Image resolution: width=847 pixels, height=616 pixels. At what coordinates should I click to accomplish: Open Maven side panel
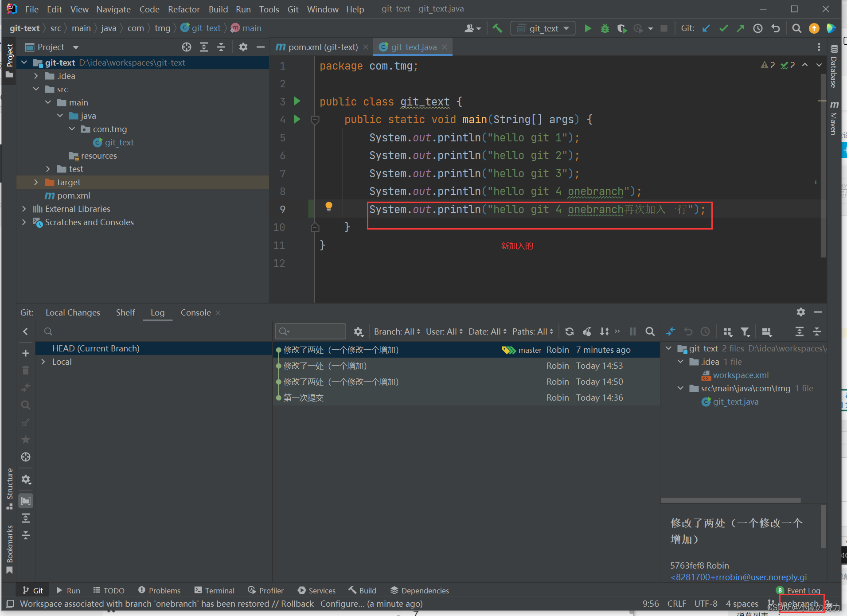tap(834, 117)
